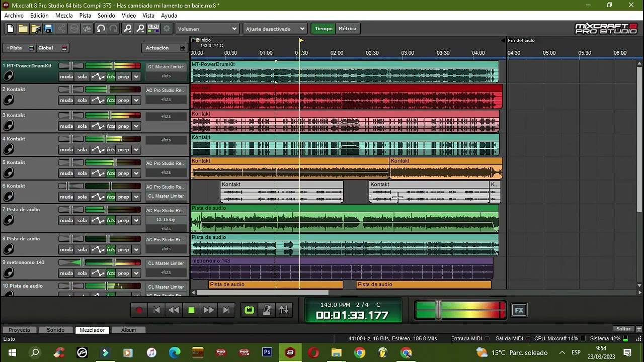Click CL Delay effect on track 7
The width and height of the screenshot is (644, 362).
click(x=166, y=220)
